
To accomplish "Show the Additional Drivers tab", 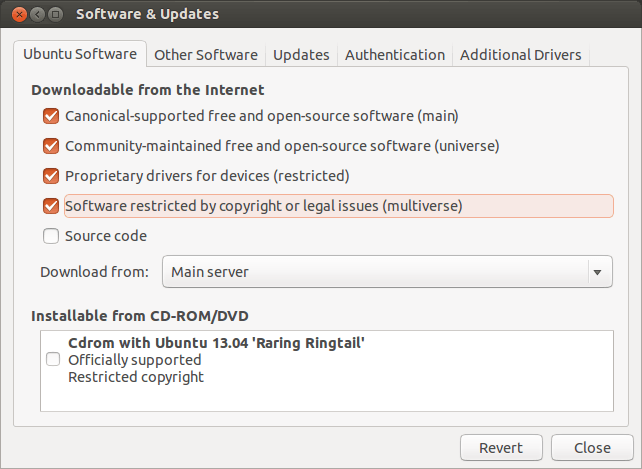I will [520, 55].
